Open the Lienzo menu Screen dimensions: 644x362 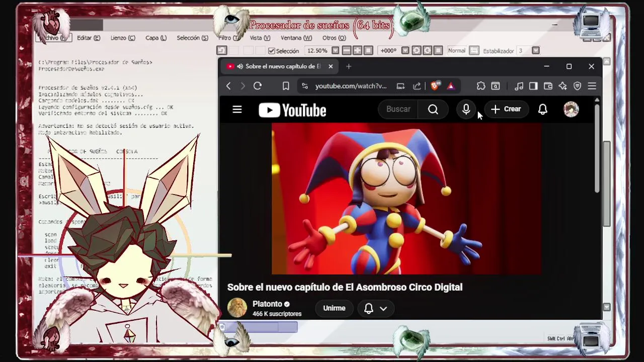[x=123, y=38]
